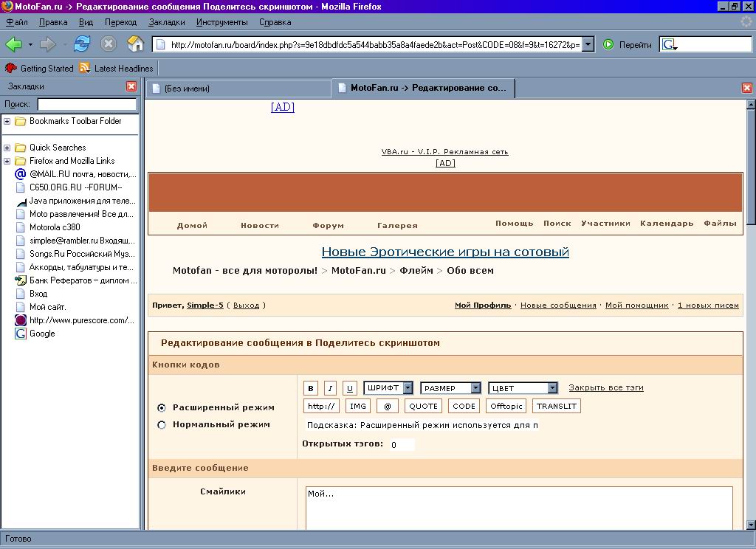Open the Инструменты menu
Image resolution: width=756 pixels, height=549 pixels.
coord(221,22)
